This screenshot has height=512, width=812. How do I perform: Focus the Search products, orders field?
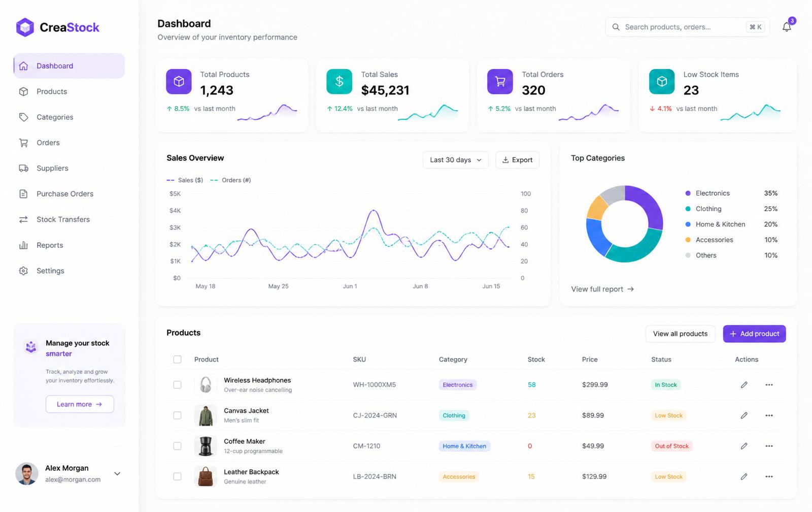pos(687,27)
